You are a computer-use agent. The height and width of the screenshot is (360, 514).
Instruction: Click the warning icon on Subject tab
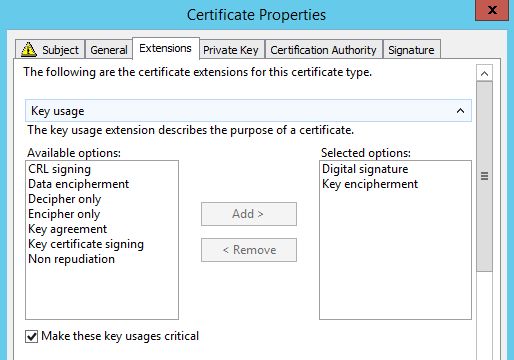(29, 49)
